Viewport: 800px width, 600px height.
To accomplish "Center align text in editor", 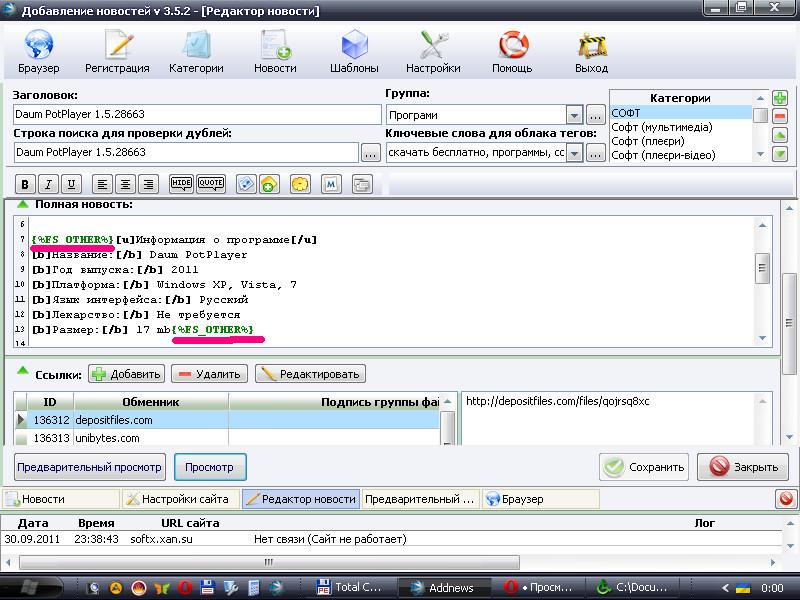I will coord(126,184).
